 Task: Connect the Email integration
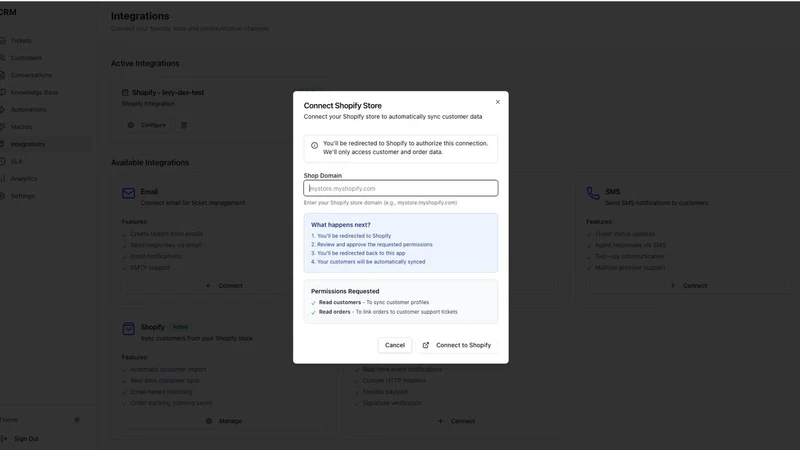224,286
